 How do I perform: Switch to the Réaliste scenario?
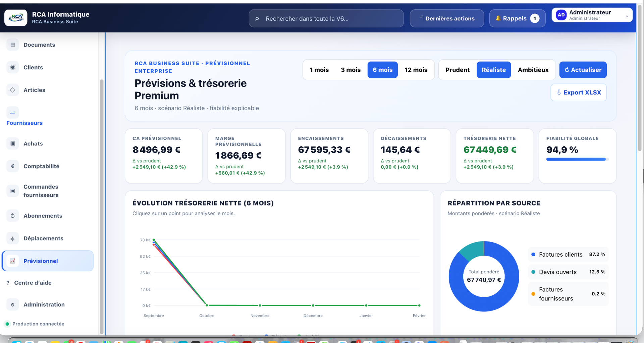tap(494, 70)
